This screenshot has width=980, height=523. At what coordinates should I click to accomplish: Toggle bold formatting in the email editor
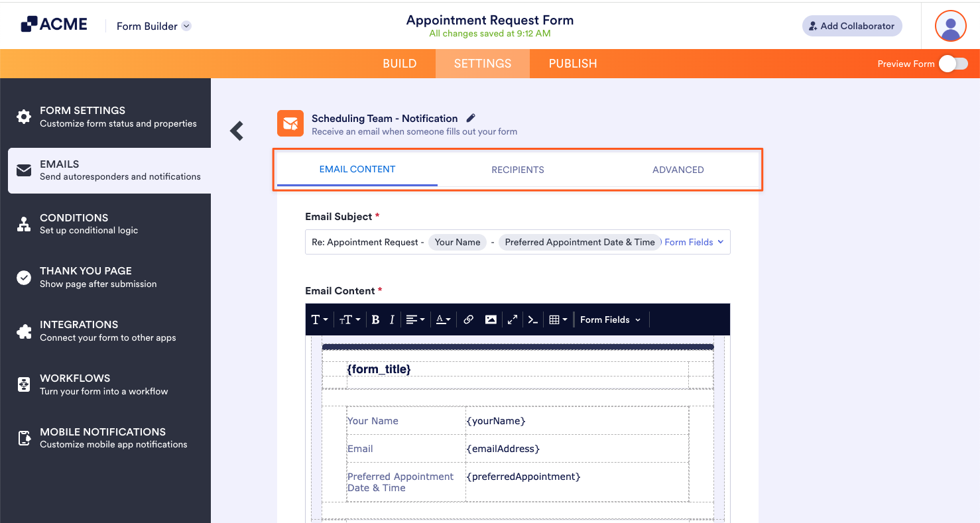tap(375, 320)
